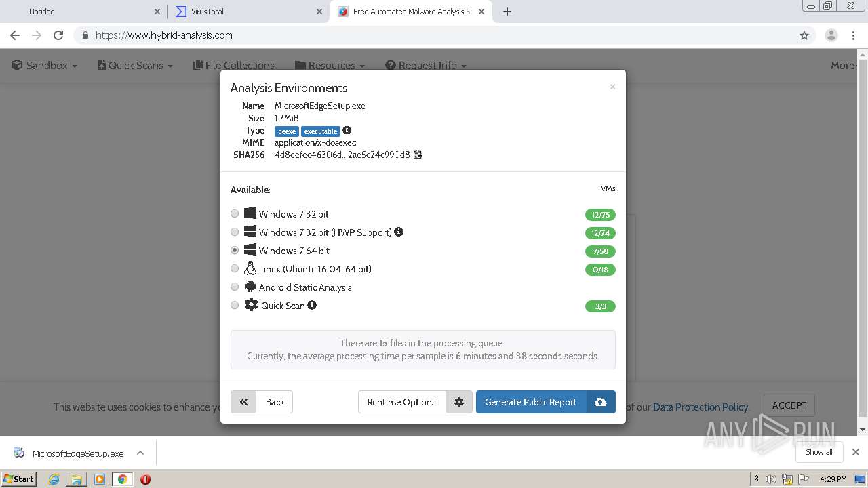
Task: Open the Resources dropdown menu
Action: click(x=330, y=65)
